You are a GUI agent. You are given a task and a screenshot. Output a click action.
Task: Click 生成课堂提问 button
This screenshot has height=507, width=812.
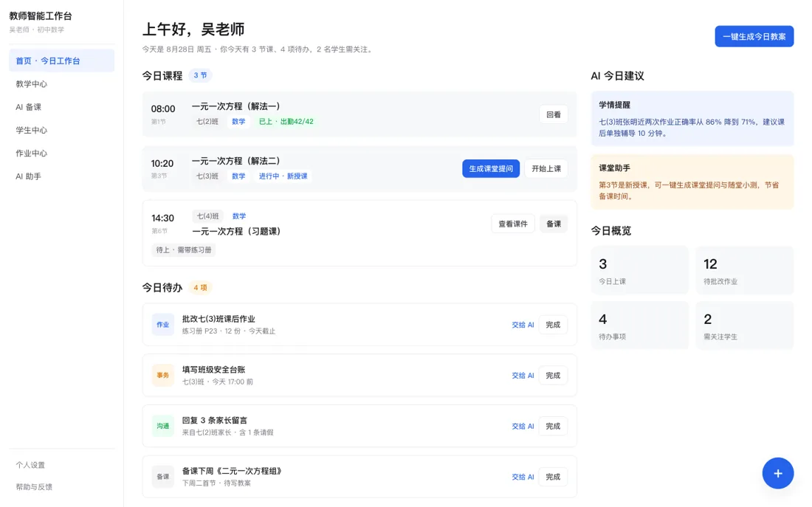(x=490, y=169)
